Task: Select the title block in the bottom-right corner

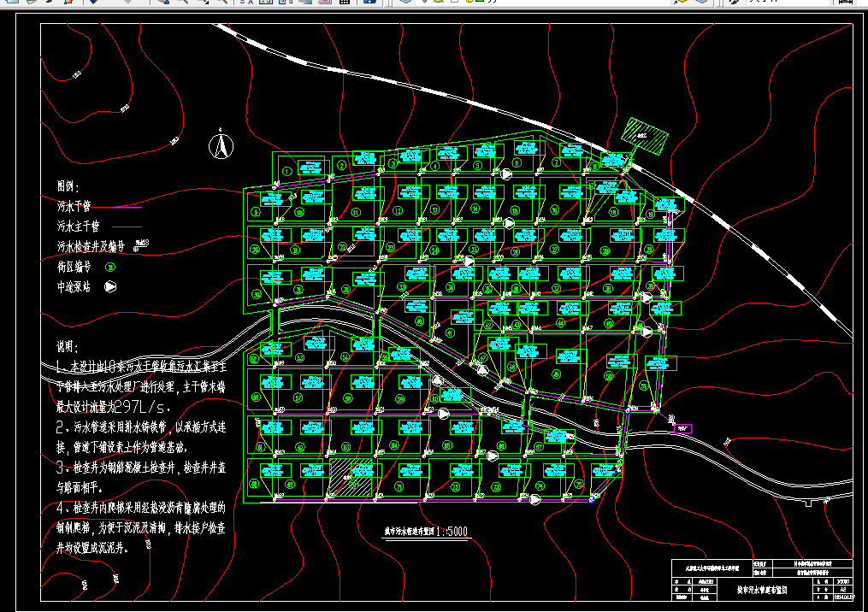Action: tap(762, 580)
